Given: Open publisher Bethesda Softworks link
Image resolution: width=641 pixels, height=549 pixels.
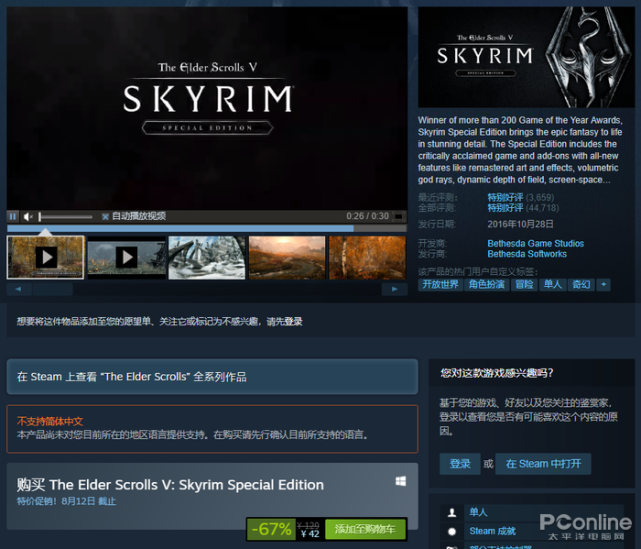Looking at the screenshot, I should [x=527, y=254].
